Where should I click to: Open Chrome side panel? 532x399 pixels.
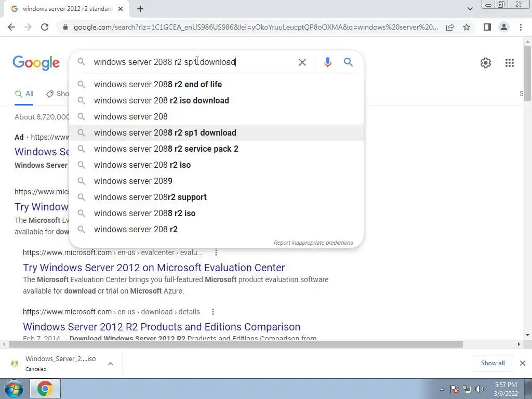487,27
